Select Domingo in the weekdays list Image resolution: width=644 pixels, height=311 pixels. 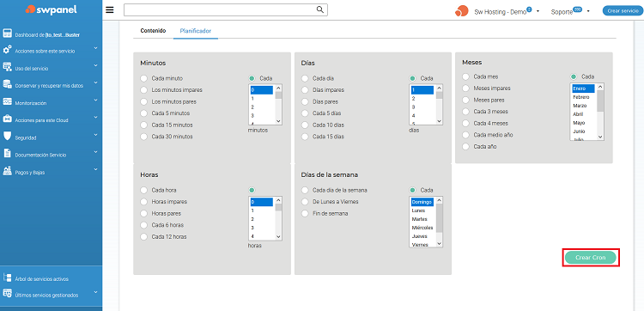click(422, 202)
